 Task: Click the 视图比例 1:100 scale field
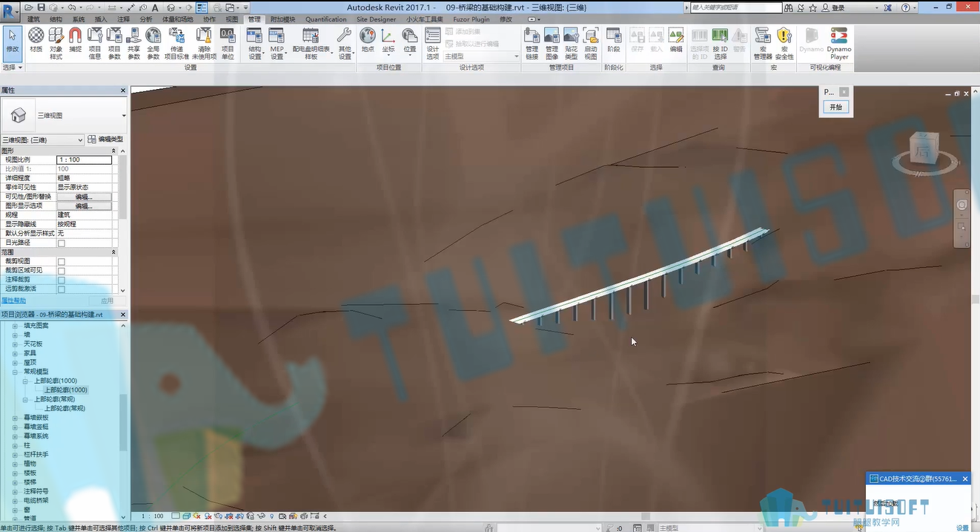click(84, 160)
